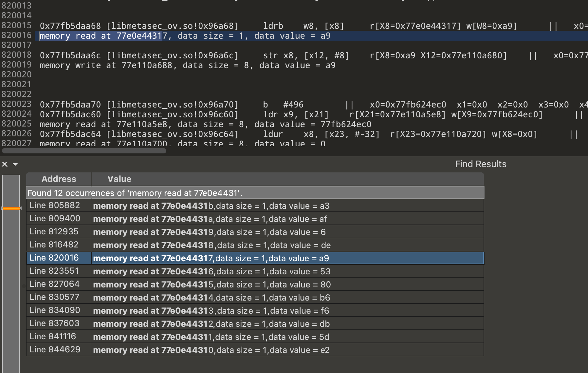Click editor line 820019 memory write text
Viewport: 588px width, 373px height.
(187, 66)
